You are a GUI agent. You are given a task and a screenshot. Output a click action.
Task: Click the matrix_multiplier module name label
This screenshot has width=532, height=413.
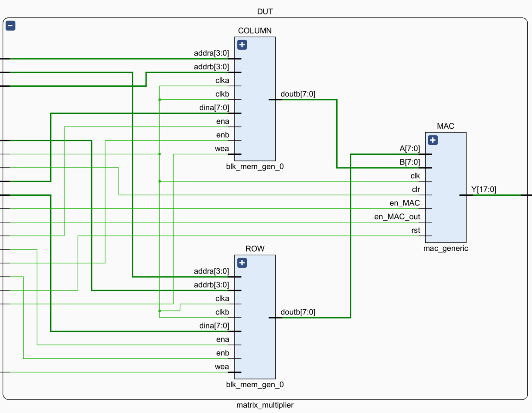coord(265,405)
